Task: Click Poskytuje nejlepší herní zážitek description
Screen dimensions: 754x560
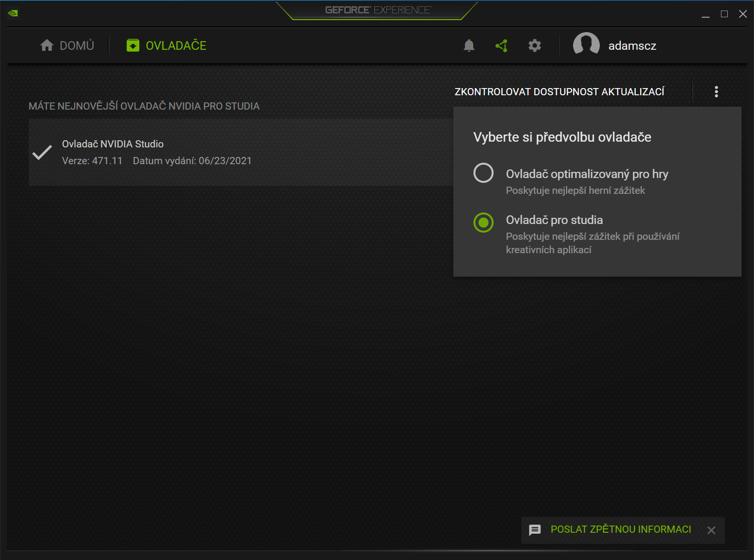Action: 575,190
